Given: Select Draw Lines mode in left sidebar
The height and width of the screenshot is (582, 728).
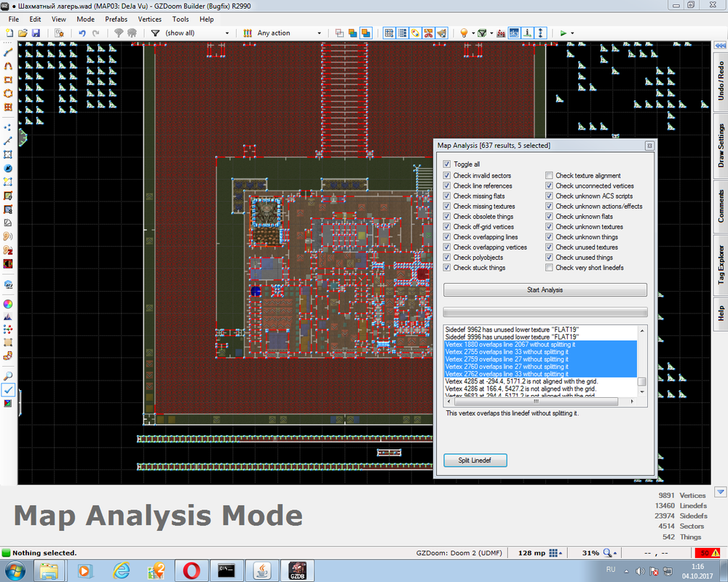Looking at the screenshot, I should tap(8, 52).
